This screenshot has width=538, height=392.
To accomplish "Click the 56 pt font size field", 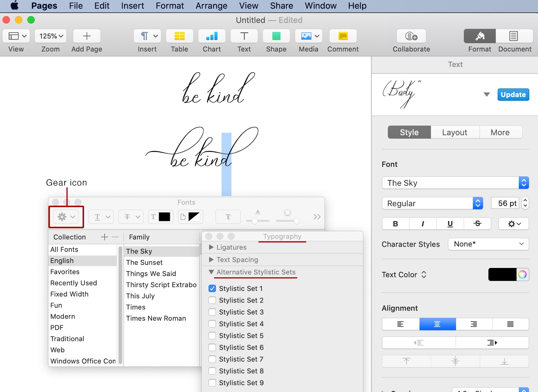I will click(505, 203).
